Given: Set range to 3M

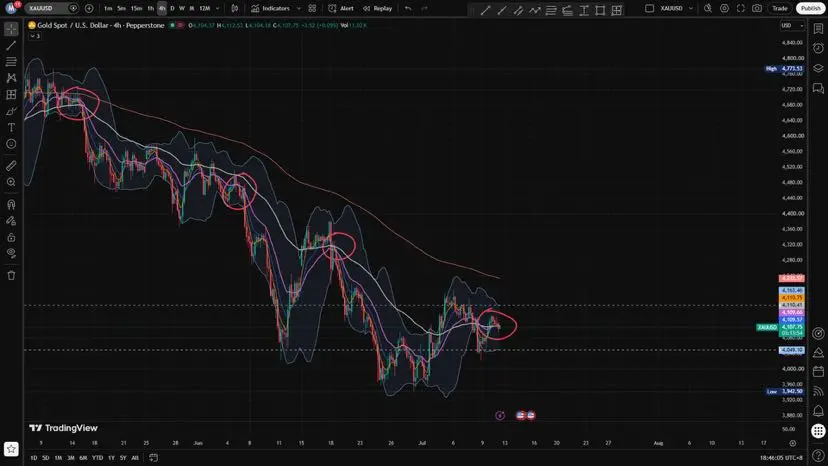Looking at the screenshot, I should pyautogui.click(x=71, y=458).
